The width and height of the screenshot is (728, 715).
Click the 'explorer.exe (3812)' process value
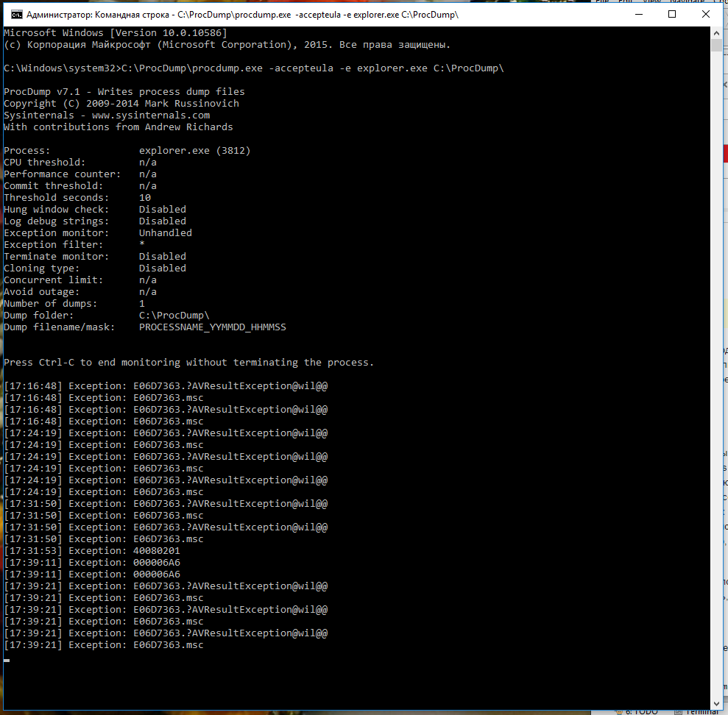pos(194,151)
